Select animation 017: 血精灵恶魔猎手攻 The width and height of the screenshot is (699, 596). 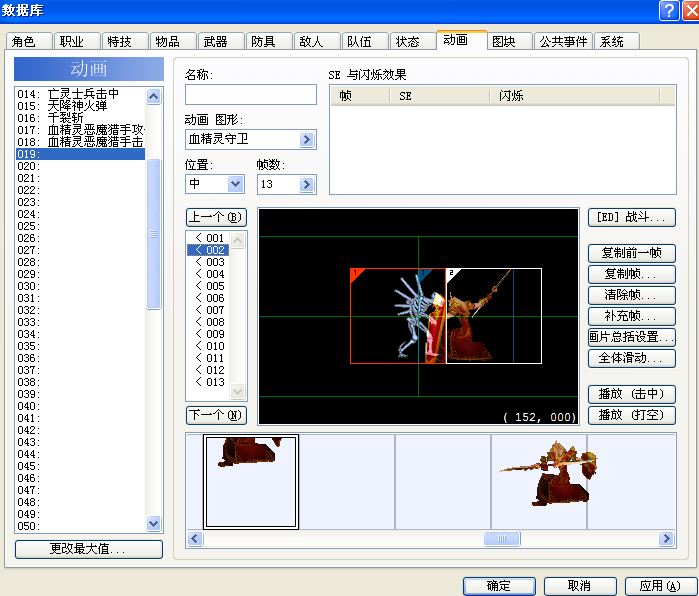click(80, 130)
